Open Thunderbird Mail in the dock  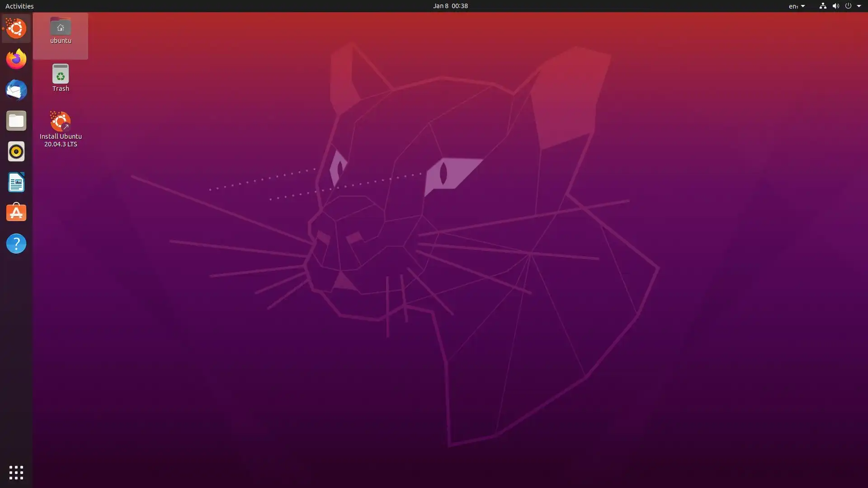click(x=16, y=90)
